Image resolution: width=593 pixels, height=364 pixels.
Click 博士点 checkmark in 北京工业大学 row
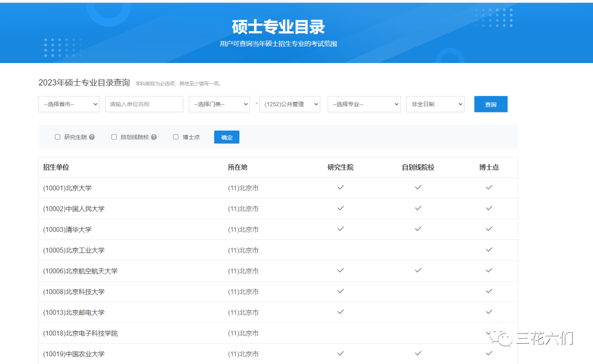click(x=489, y=250)
